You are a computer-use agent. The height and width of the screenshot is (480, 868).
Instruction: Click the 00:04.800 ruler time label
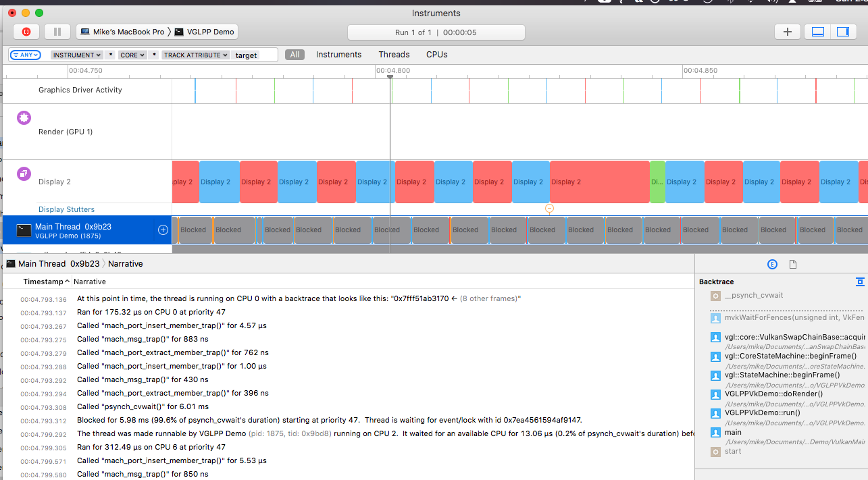(393, 70)
